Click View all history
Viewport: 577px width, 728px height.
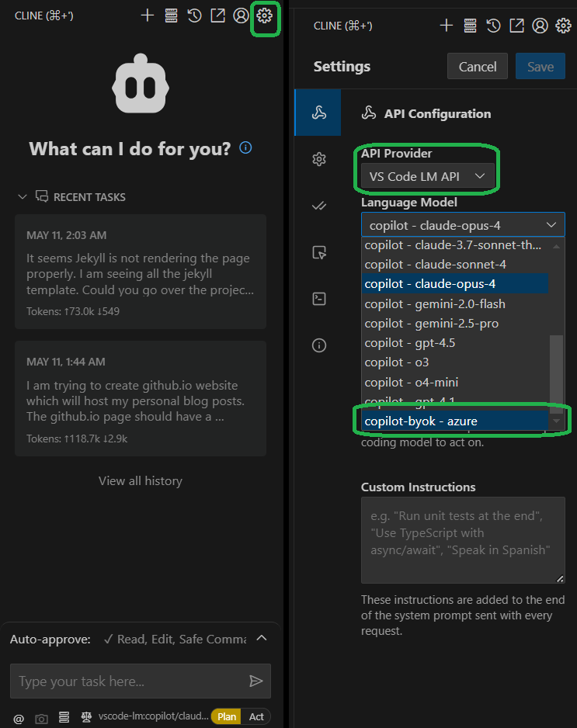pos(141,480)
